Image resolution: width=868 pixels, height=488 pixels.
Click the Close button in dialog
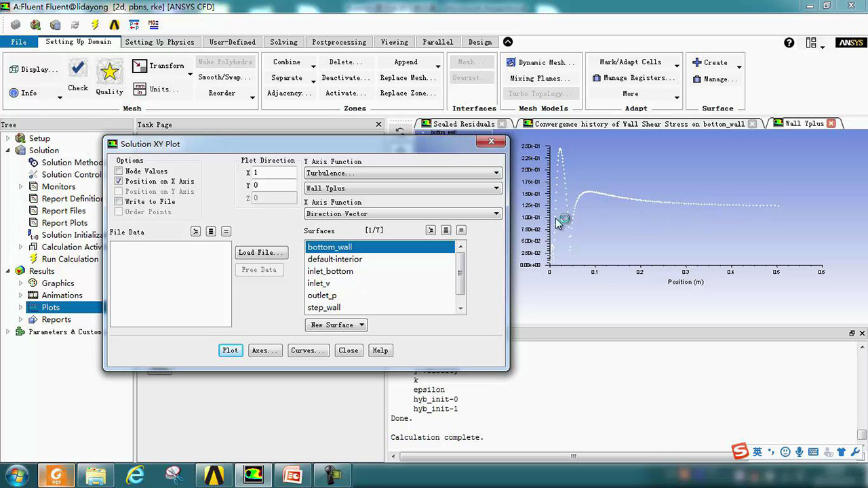click(349, 350)
